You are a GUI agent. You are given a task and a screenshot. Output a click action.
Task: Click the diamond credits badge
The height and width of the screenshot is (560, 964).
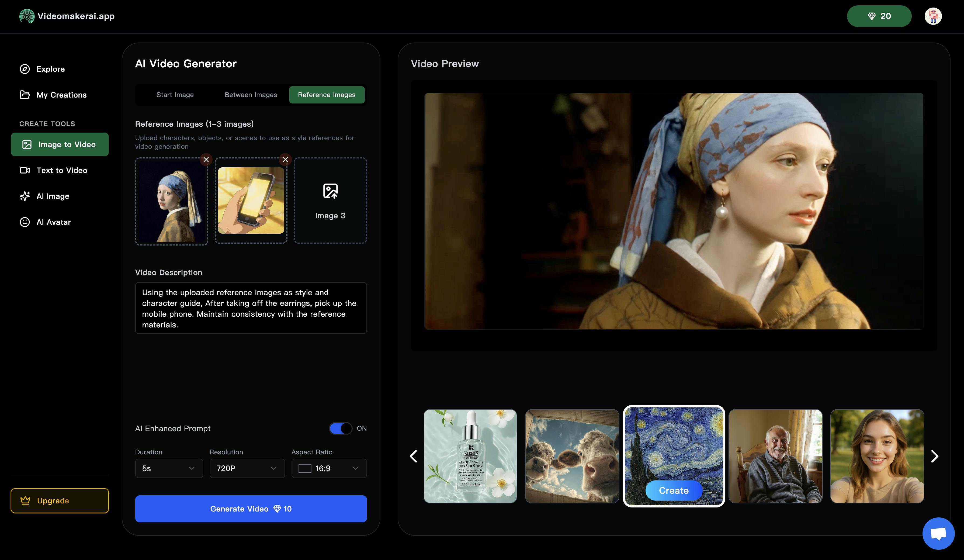879,16
